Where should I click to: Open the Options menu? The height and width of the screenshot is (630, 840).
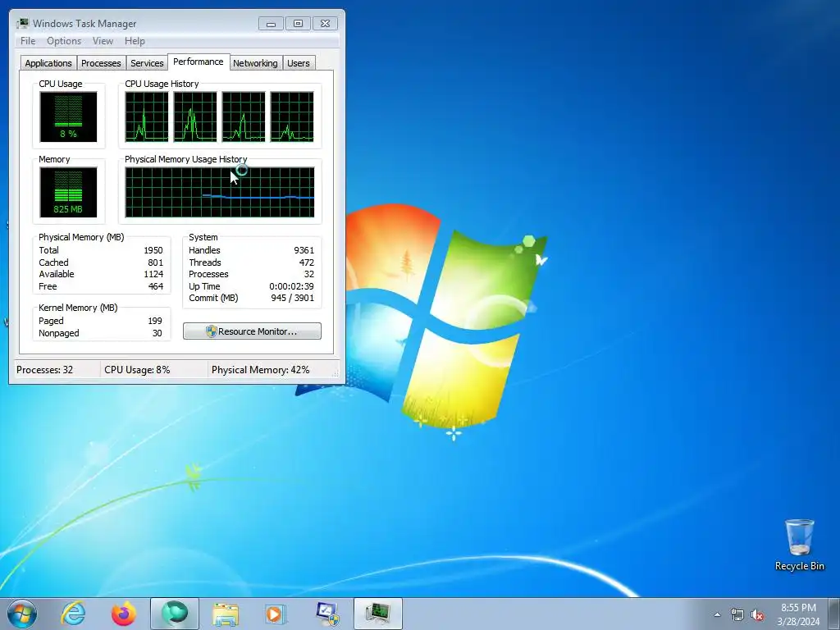pos(64,41)
